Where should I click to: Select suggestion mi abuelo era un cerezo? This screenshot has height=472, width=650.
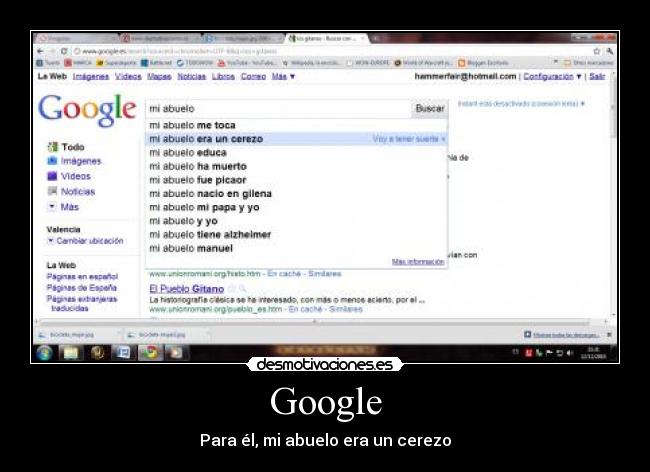click(x=296, y=139)
